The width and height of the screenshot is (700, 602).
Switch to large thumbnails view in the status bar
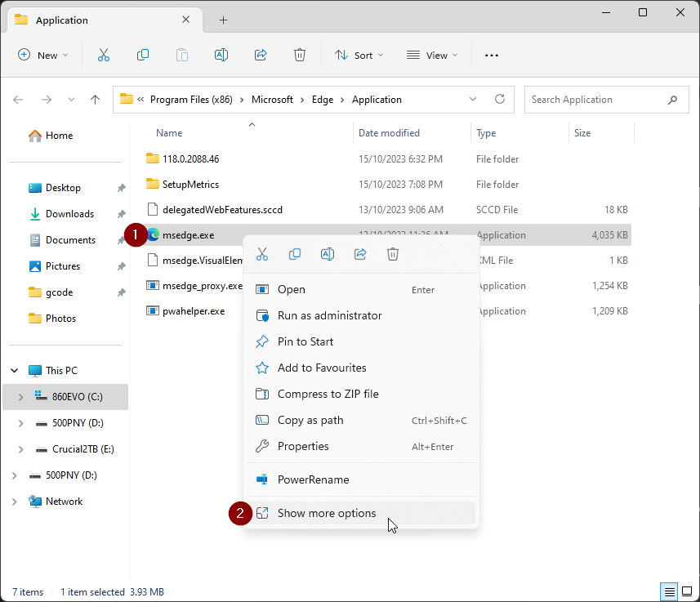[x=687, y=592]
